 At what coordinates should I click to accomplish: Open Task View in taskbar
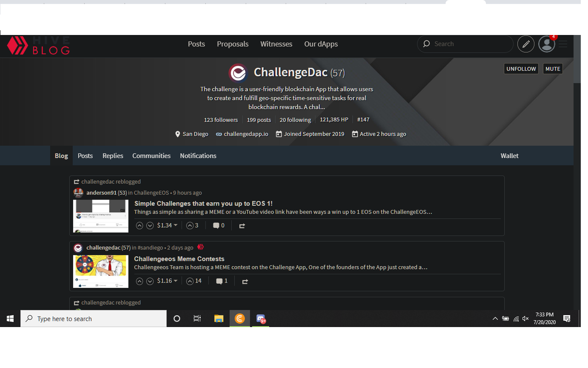(197, 318)
